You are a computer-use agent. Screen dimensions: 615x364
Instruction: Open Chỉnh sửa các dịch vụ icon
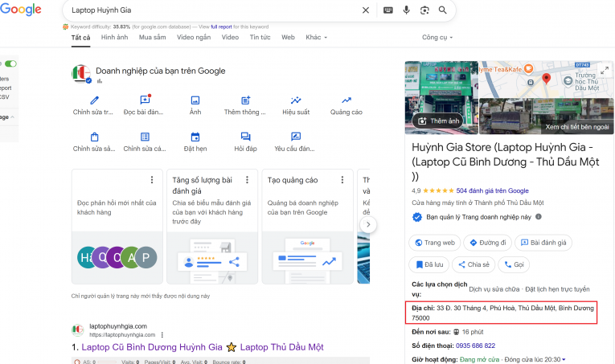pyautogui.click(x=145, y=137)
